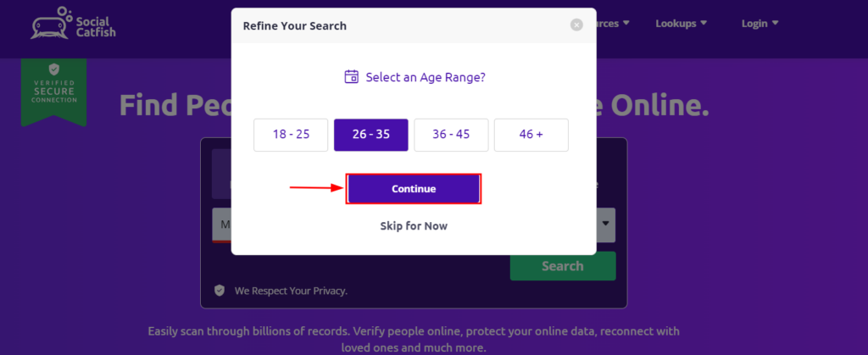The height and width of the screenshot is (355, 868).
Task: Click Skip for Now link
Action: coord(414,225)
